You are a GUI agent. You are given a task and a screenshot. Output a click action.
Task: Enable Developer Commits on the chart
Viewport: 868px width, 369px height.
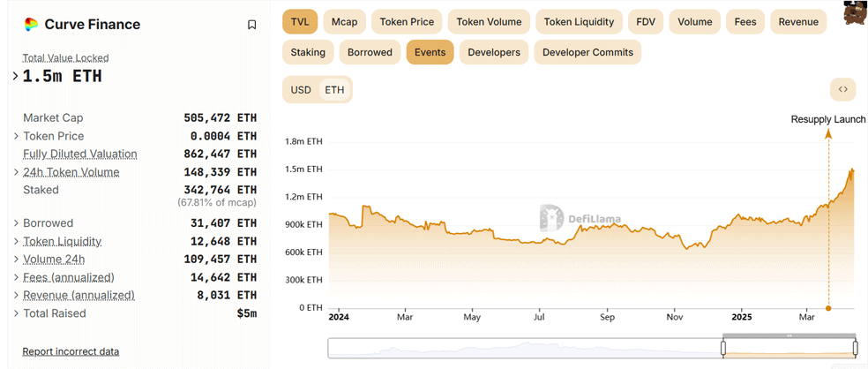coord(587,52)
